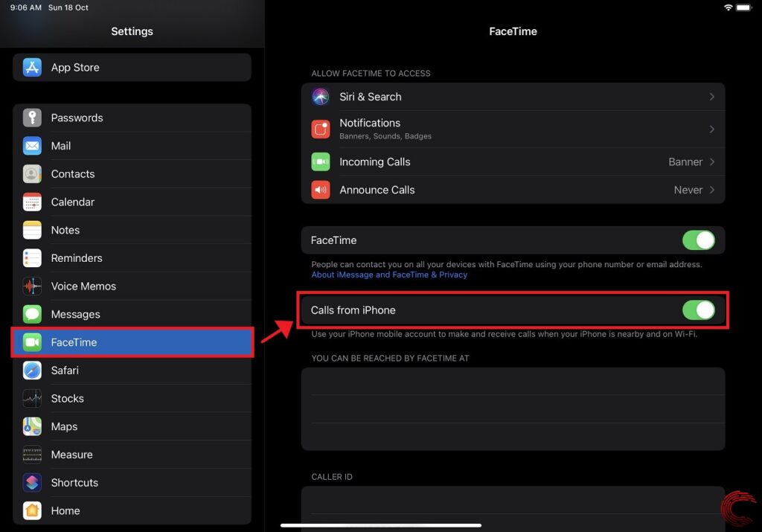Tap the Mail envelope icon
This screenshot has height=532, width=762.
pos(32,146)
